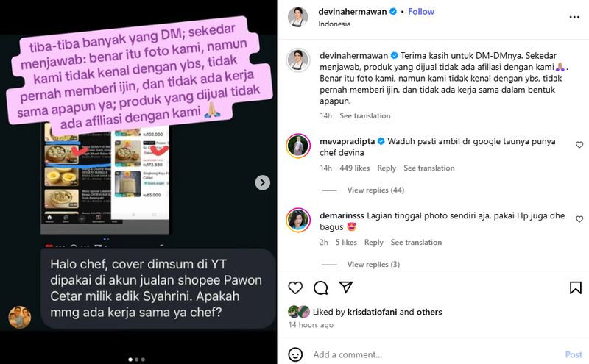Expand View replies (44)
The width and height of the screenshot is (589, 364).
click(375, 190)
